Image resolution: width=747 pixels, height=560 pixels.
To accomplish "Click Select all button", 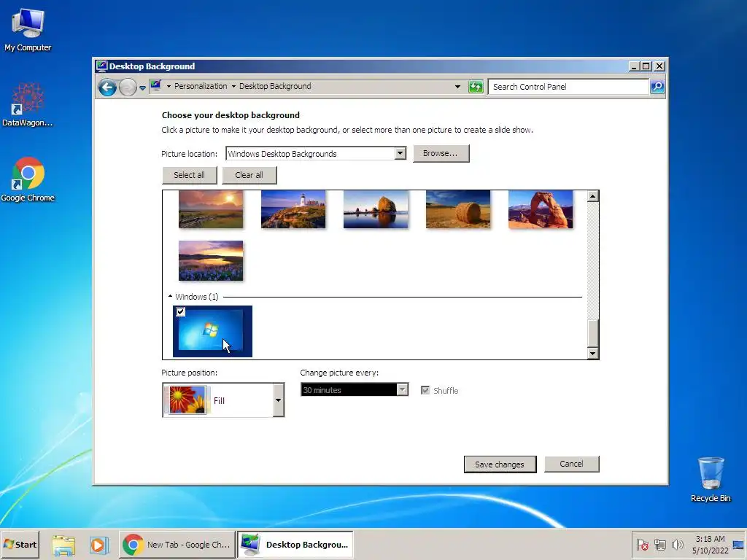I will click(189, 175).
